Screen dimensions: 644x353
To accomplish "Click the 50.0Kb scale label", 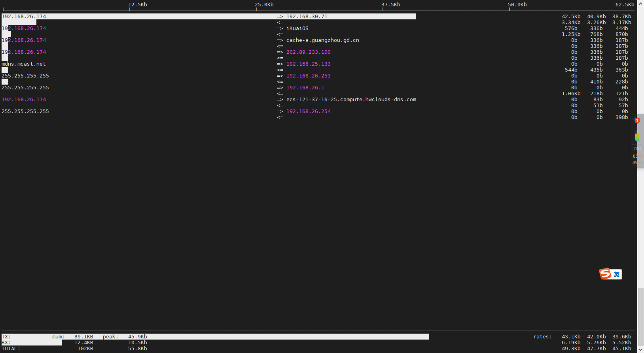I will point(517,4).
